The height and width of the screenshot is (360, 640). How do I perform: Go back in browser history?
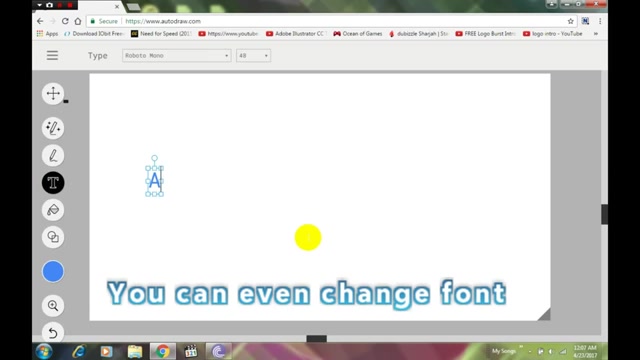point(40,21)
